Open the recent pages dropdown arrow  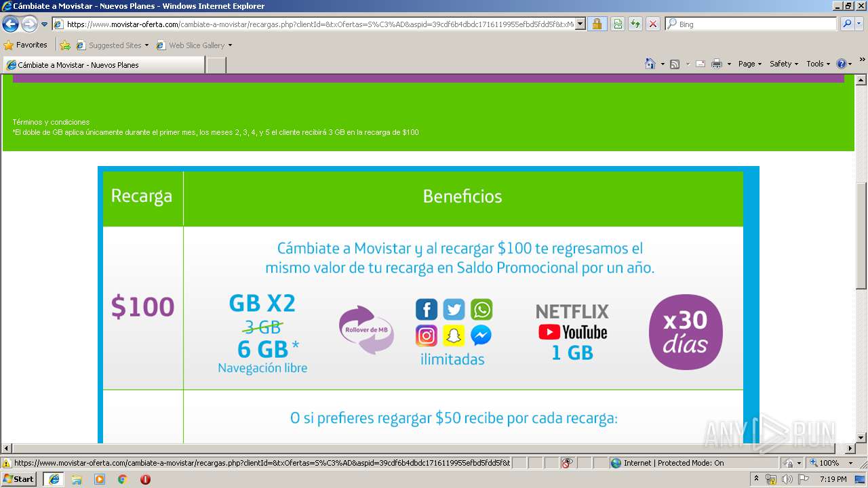point(45,24)
